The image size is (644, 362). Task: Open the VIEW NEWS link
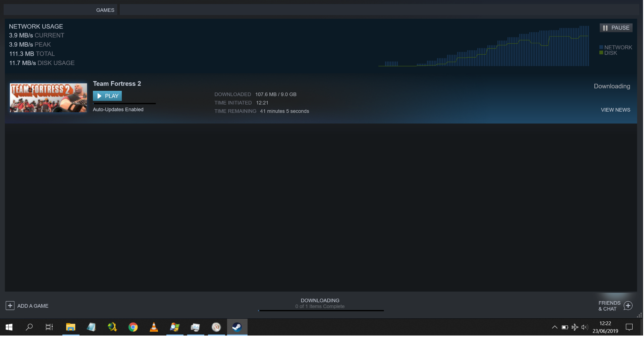[615, 110]
